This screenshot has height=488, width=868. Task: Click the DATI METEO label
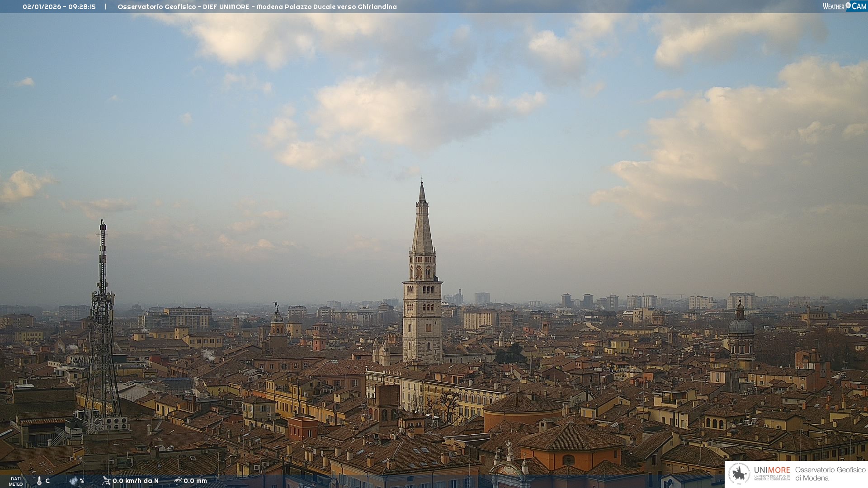pos(16,481)
